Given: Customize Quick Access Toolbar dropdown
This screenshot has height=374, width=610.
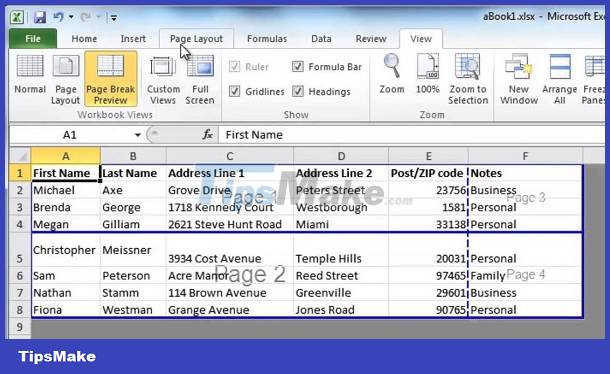Looking at the screenshot, I should (114, 18).
